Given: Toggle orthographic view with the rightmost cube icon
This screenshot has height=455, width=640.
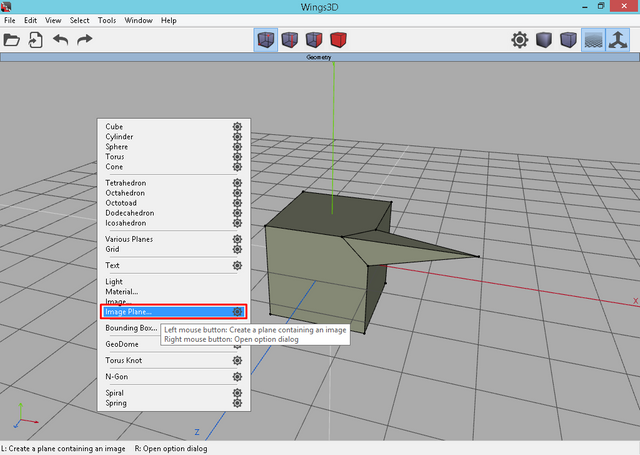Looking at the screenshot, I should (x=569, y=40).
